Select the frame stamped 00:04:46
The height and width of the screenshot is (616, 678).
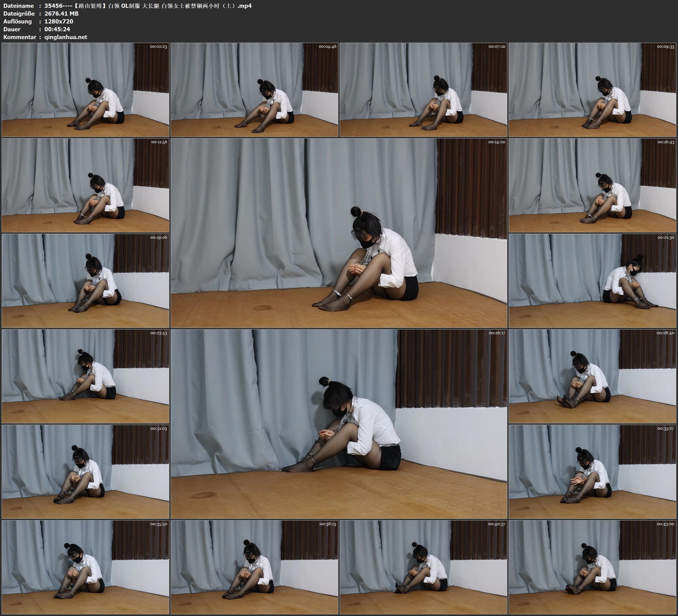(x=254, y=90)
